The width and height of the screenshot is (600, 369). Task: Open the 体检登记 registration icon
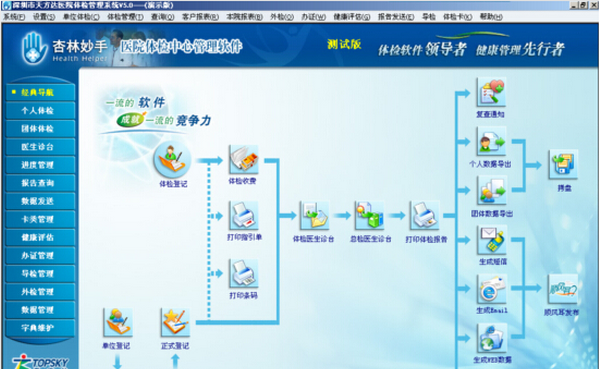pyautogui.click(x=172, y=160)
